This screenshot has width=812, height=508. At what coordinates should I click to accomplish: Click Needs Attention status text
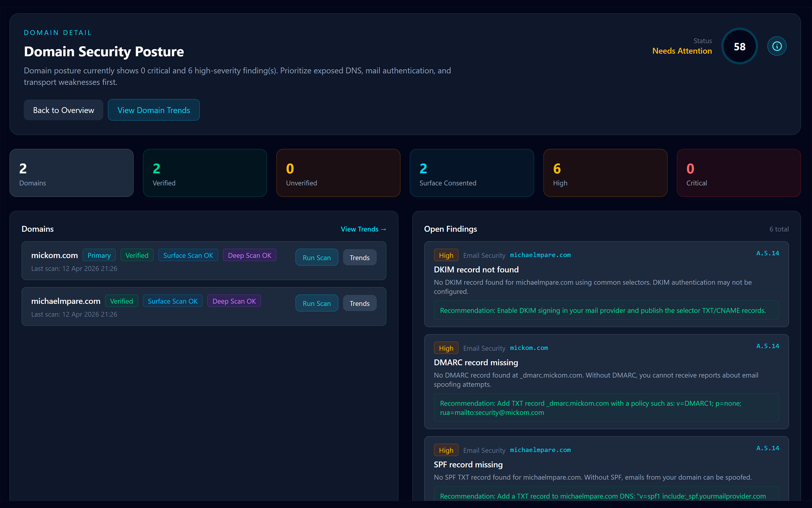[682, 51]
